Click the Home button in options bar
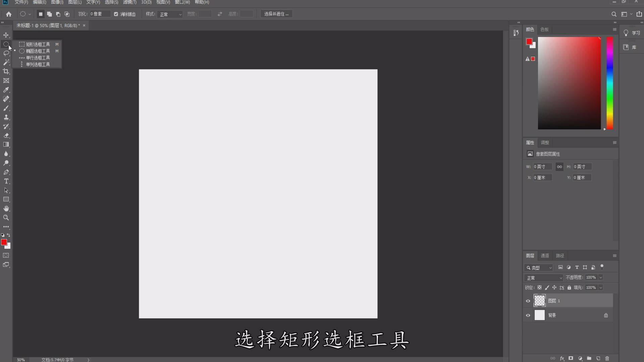This screenshot has width=644, height=362. tap(9, 14)
